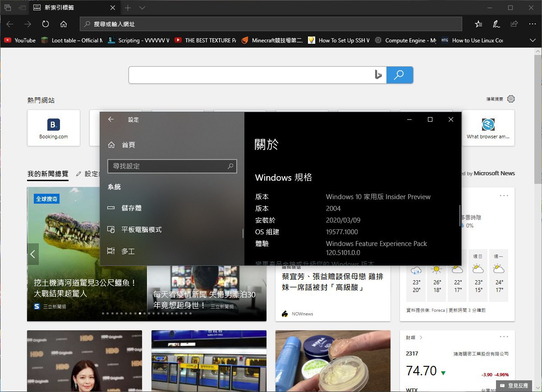The image size is (542, 392).
Task: Open the YouTube bookmark
Action: pyautogui.click(x=20, y=40)
